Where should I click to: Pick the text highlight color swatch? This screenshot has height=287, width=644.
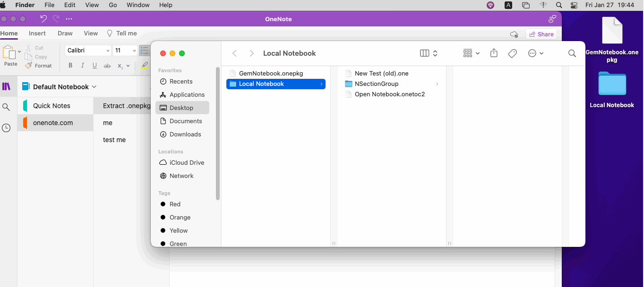click(145, 66)
